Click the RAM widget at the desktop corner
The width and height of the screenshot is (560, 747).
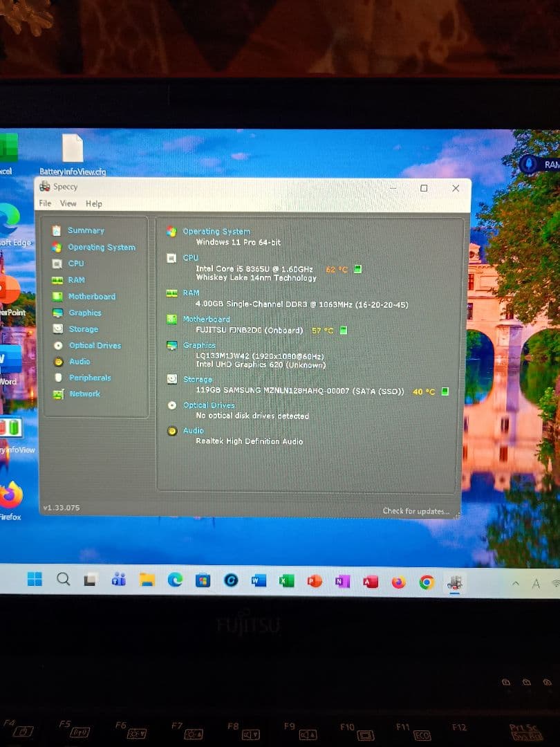tap(540, 165)
